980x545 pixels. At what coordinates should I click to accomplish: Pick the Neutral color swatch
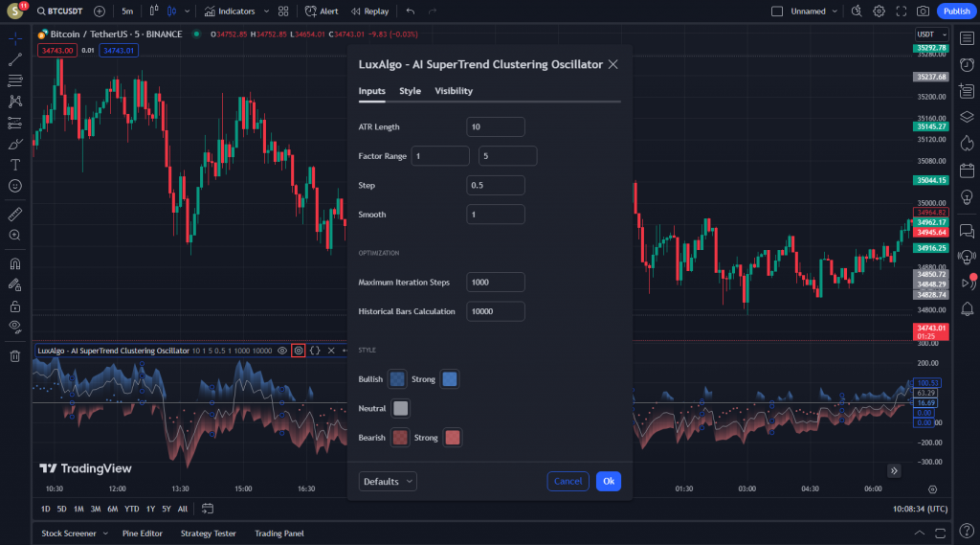coord(401,409)
